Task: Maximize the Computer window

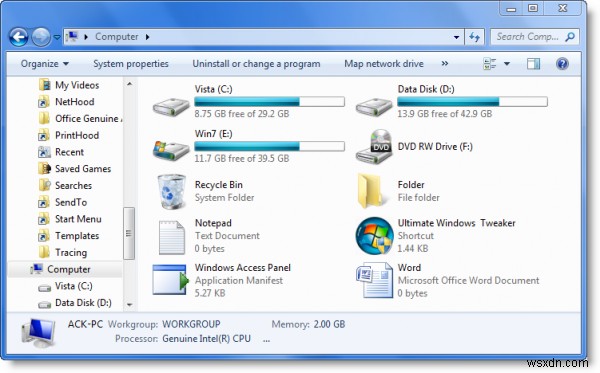Action: (533, 8)
